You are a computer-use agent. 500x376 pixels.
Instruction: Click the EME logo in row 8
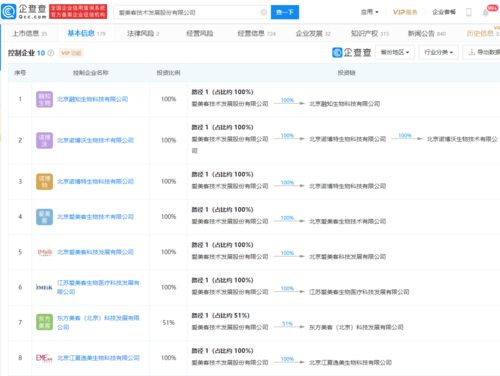point(44,358)
